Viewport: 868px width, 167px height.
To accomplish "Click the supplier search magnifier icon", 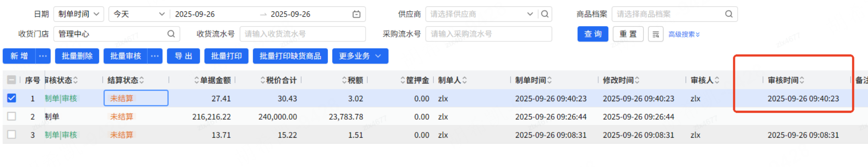I will point(545,14).
